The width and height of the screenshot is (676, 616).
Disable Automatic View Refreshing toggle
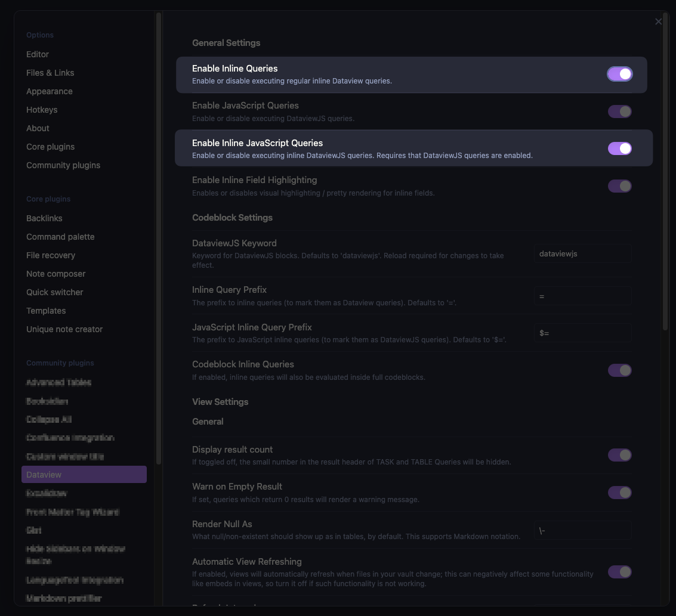point(619,572)
